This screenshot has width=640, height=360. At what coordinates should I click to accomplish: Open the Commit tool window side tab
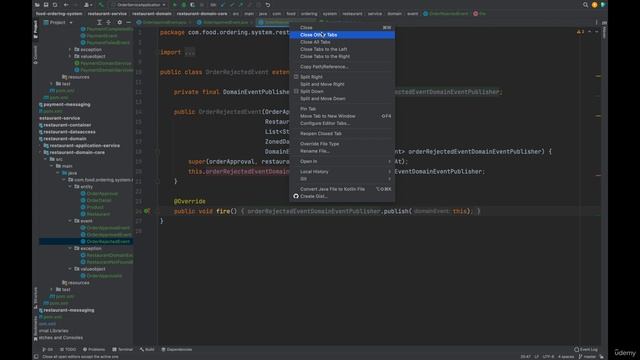point(36,55)
